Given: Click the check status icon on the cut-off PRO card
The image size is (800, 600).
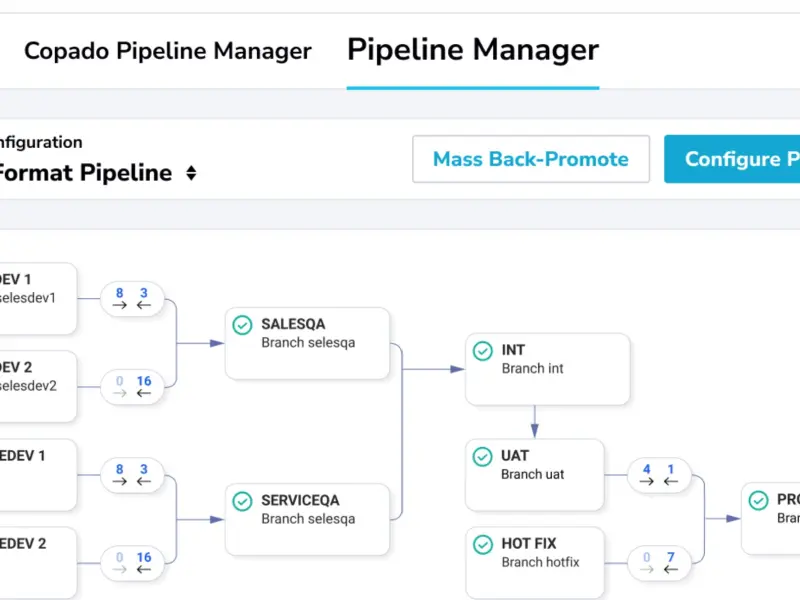Looking at the screenshot, I should pyautogui.click(x=759, y=501).
